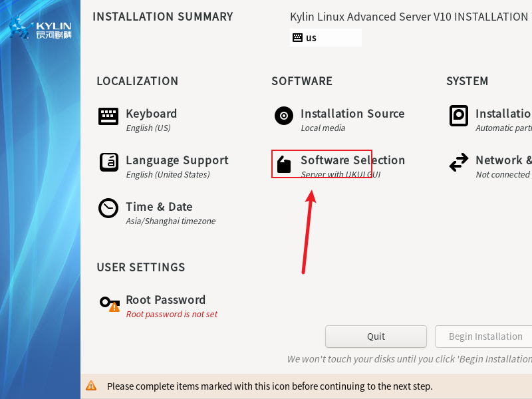Open Language Support icon
532x399 pixels.
(x=108, y=162)
